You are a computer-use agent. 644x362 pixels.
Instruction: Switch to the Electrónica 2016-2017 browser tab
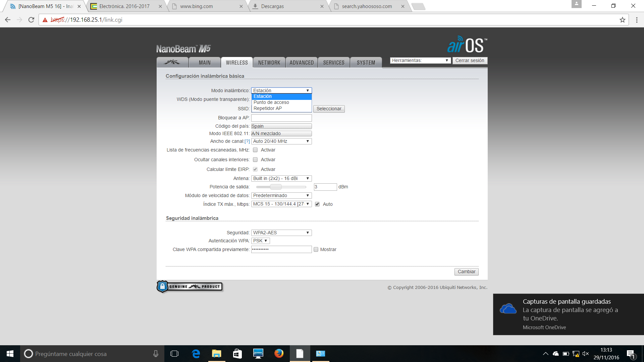[124, 6]
